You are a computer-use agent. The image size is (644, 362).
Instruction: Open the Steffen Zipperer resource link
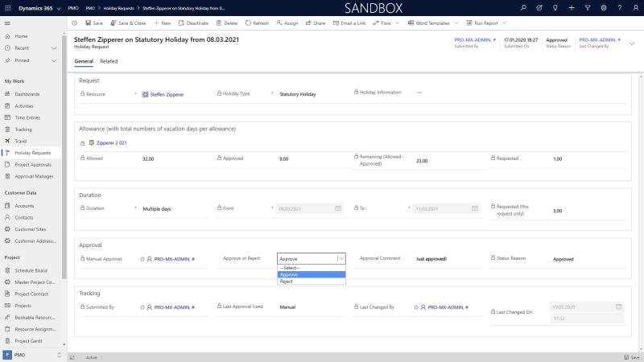point(167,94)
